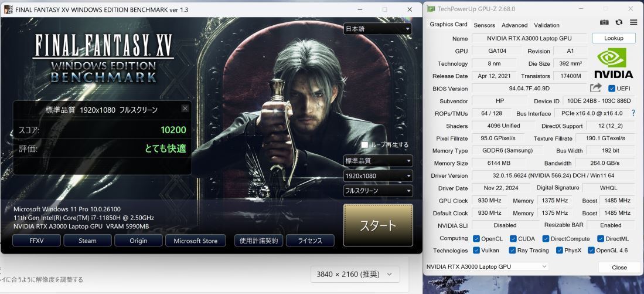Click the BIOS Version field
The width and height of the screenshot is (644, 294).
529,89
